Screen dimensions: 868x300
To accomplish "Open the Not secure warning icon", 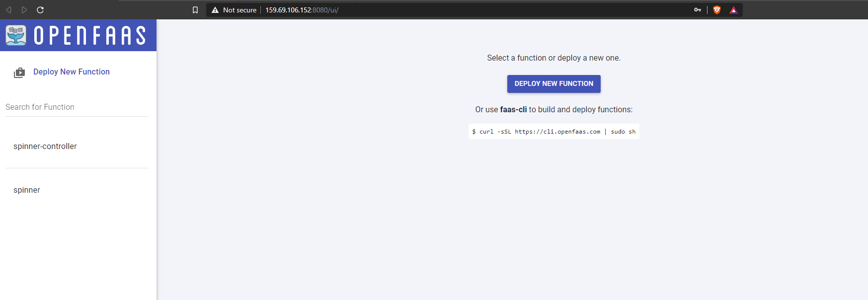I will pos(215,10).
